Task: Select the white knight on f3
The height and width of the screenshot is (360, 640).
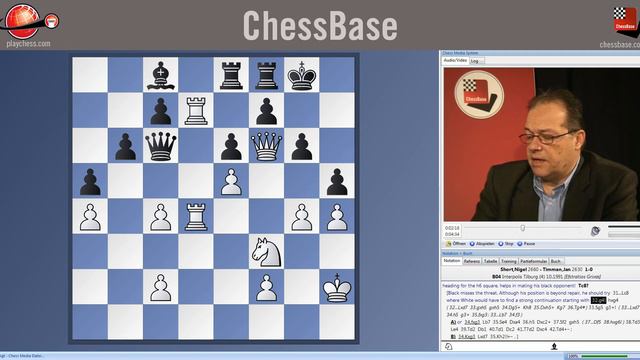Action: pos(267,252)
